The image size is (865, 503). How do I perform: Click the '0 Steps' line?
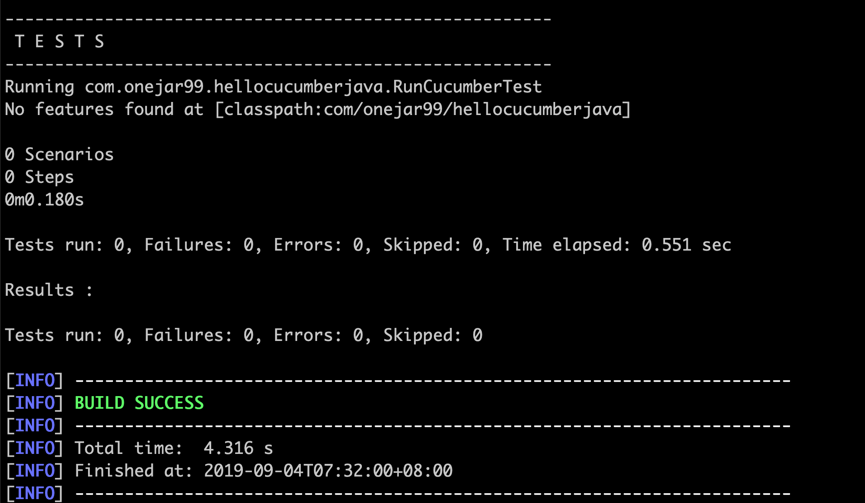[x=39, y=177]
